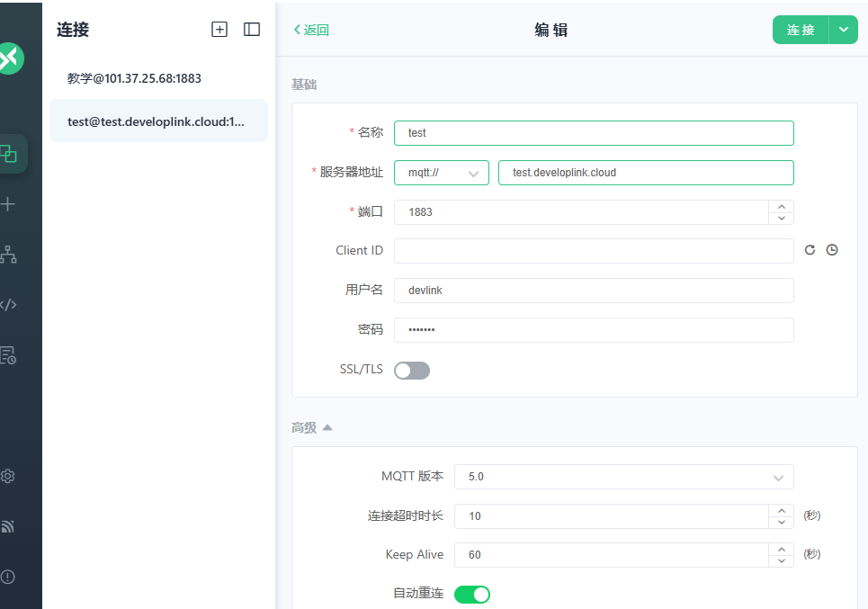Image resolution: width=868 pixels, height=609 pixels.
Task: Select the 教学@101.37.25.68:1883 connection
Action: click(x=158, y=78)
